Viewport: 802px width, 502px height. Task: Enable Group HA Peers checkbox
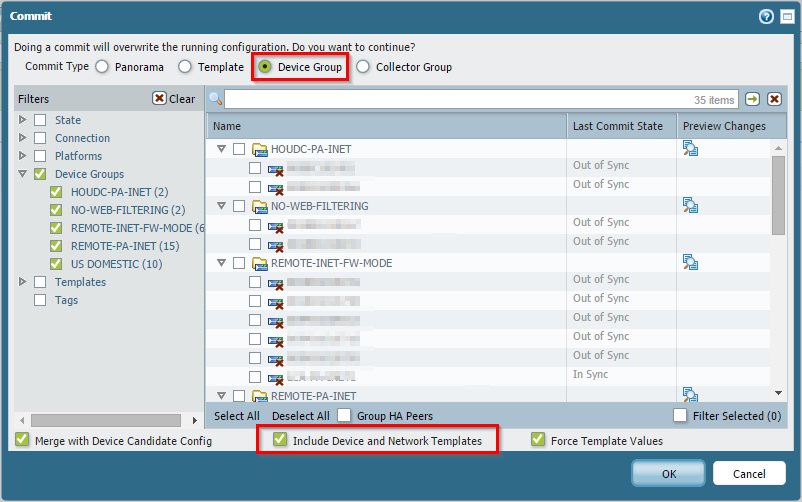click(344, 415)
